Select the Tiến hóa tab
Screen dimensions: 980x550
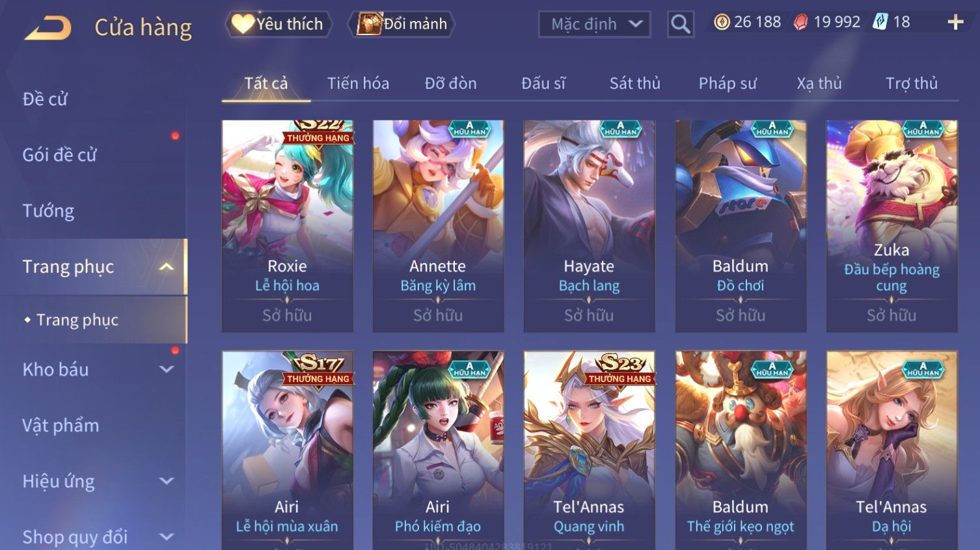tap(358, 83)
